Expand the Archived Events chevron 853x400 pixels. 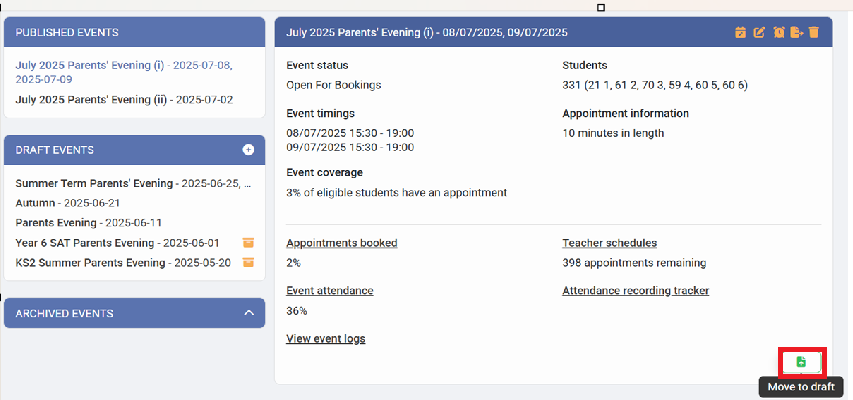point(249,313)
